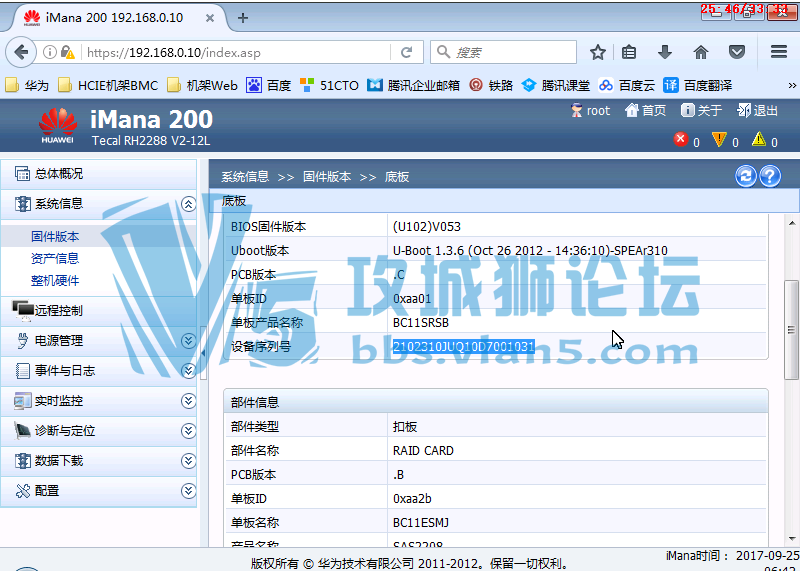Click the URL address bar
This screenshot has height=571, width=800.
click(235, 52)
